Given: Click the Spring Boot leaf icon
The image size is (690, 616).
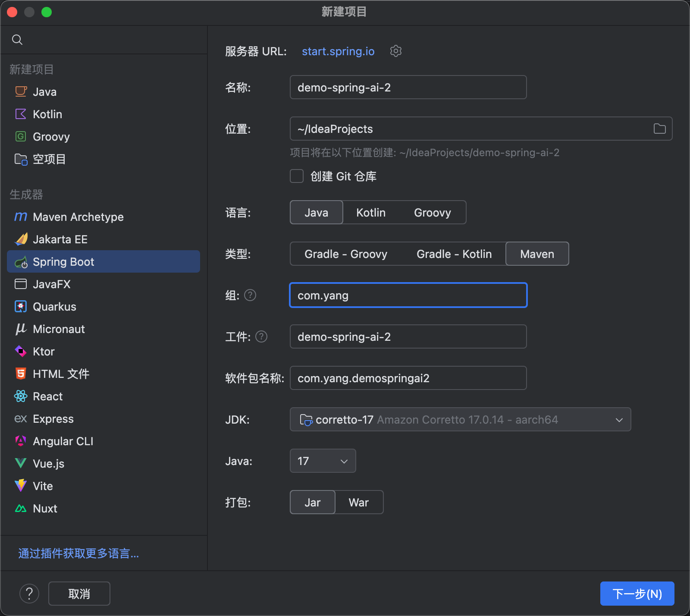Looking at the screenshot, I should 21,262.
